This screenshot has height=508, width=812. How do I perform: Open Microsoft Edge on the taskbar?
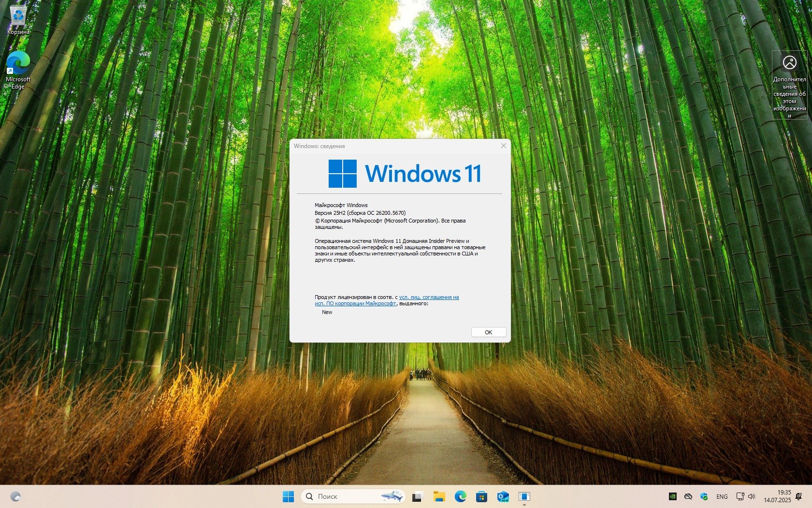coord(460,496)
